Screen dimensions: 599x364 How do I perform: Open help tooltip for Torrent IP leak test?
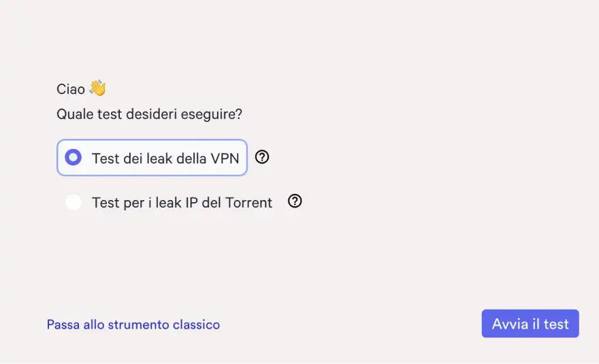(295, 201)
